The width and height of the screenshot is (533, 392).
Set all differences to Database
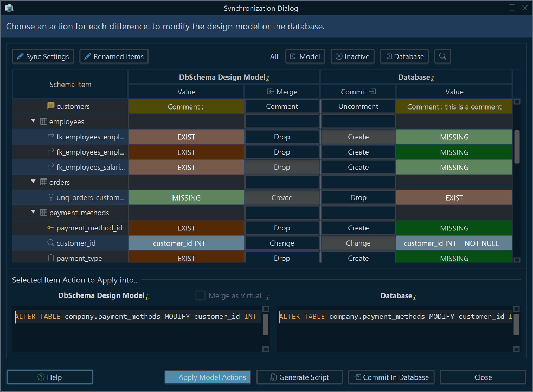[404, 56]
